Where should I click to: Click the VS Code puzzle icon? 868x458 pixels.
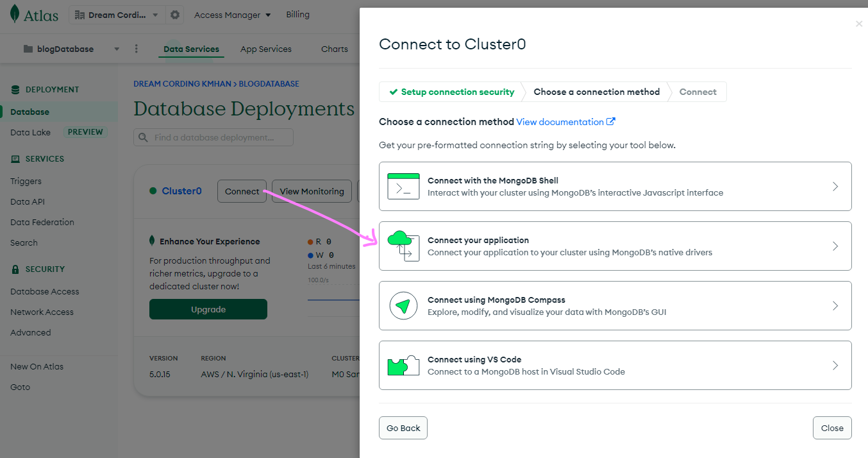click(403, 365)
